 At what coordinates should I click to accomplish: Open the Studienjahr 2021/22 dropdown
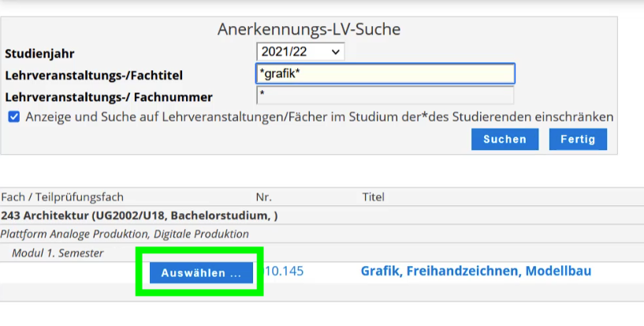300,52
